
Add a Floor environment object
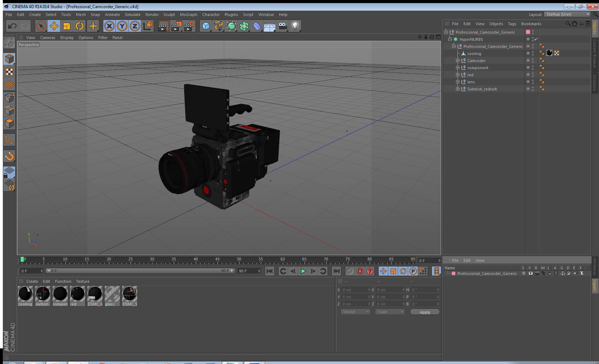270,26
